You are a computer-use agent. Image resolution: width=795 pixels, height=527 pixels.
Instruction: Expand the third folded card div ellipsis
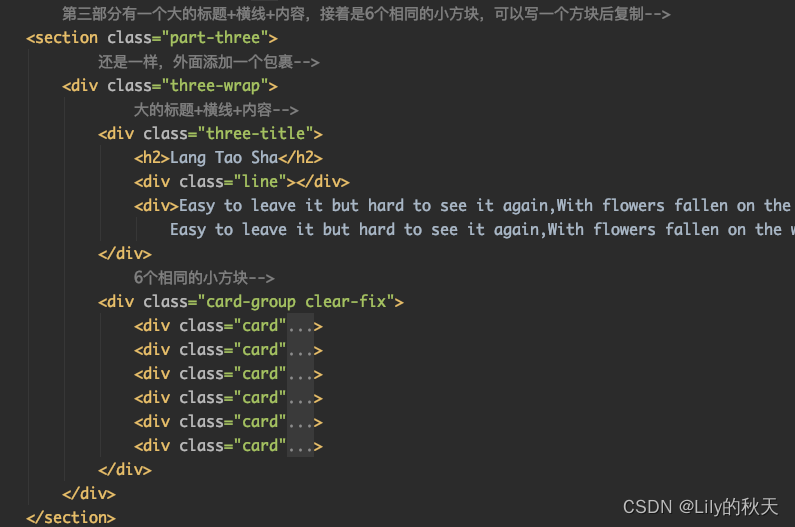pyautogui.click(x=300, y=373)
